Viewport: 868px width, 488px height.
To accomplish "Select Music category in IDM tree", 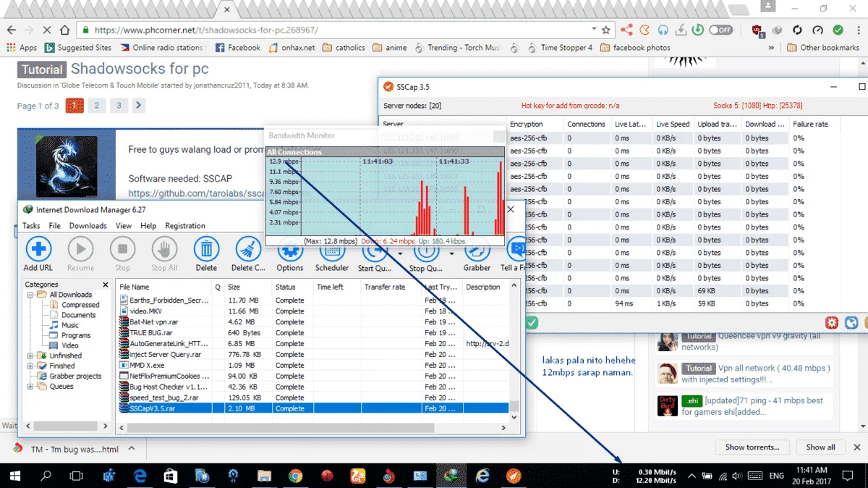I will click(x=70, y=325).
